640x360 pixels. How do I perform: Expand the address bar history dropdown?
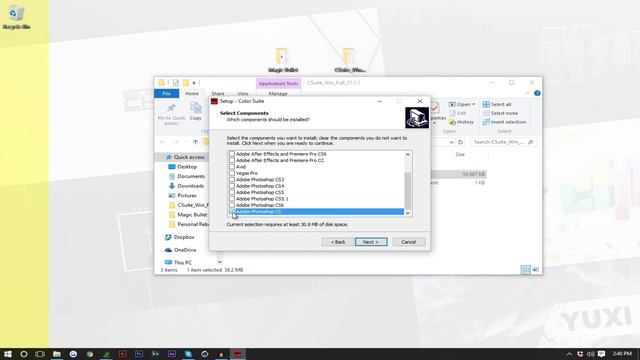tap(451, 142)
